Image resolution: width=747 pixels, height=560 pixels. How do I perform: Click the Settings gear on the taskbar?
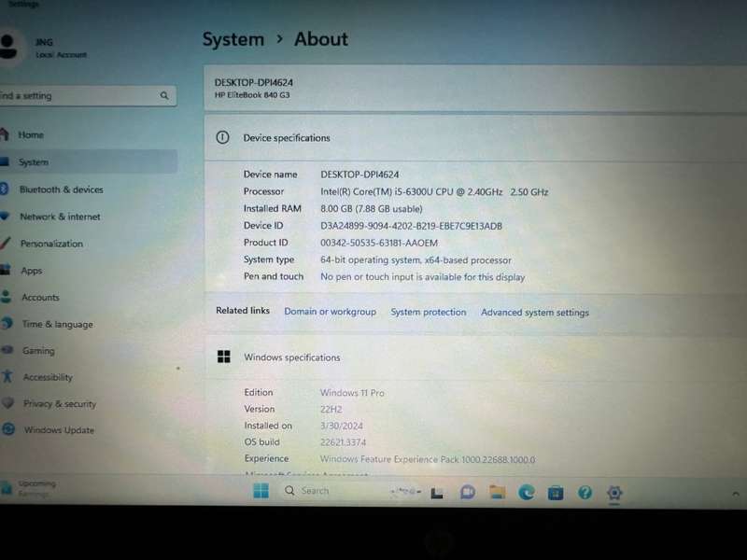tap(614, 493)
